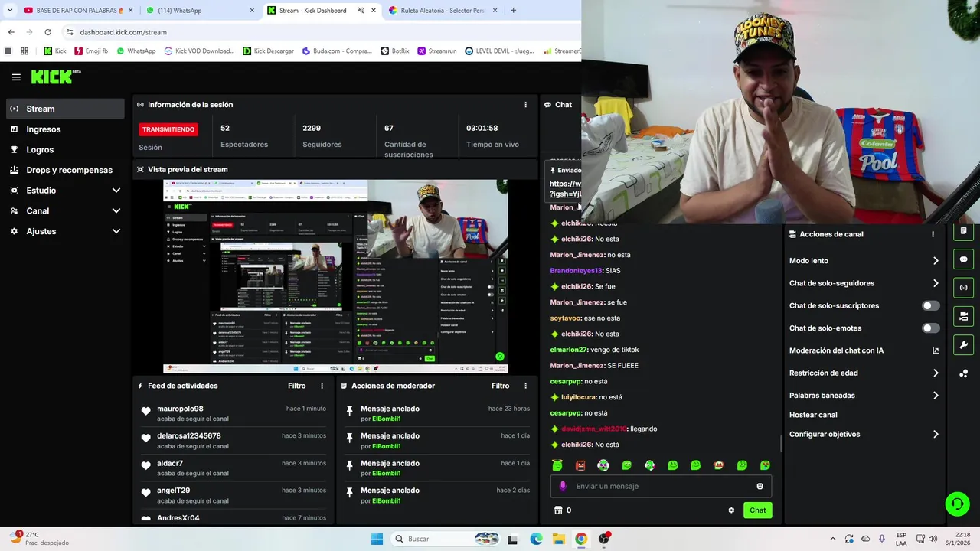Open Restricción de edad options arrow
This screenshot has height=551, width=980.
click(936, 373)
